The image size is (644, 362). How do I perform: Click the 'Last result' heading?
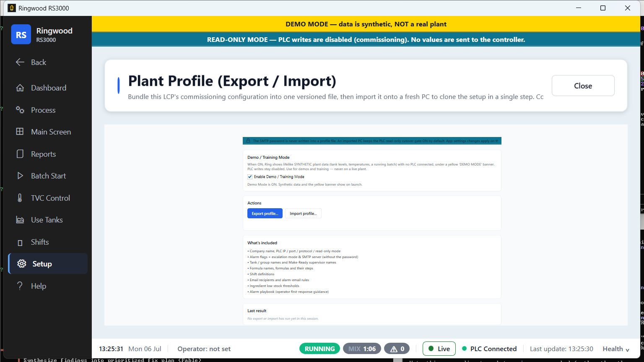(x=257, y=311)
